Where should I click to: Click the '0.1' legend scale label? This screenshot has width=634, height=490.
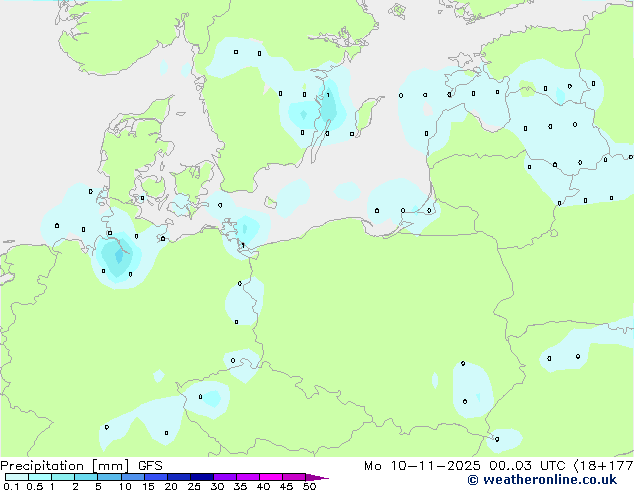coord(11,486)
